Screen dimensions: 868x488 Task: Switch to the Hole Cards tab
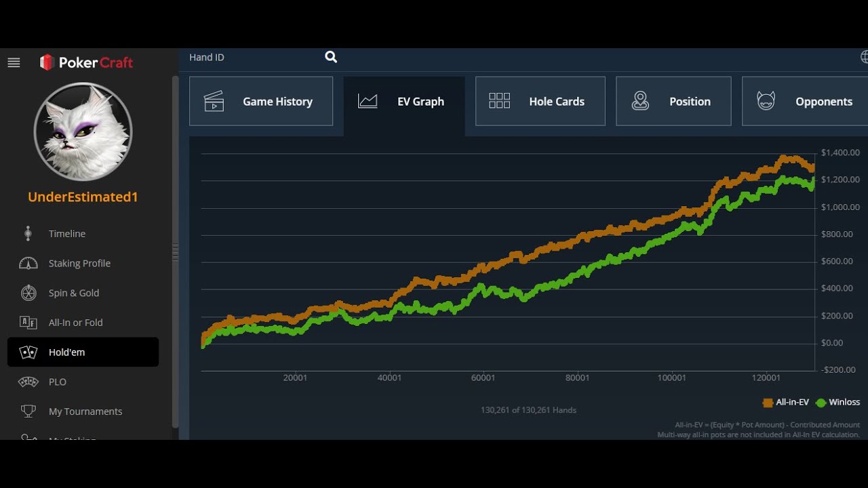(540, 101)
